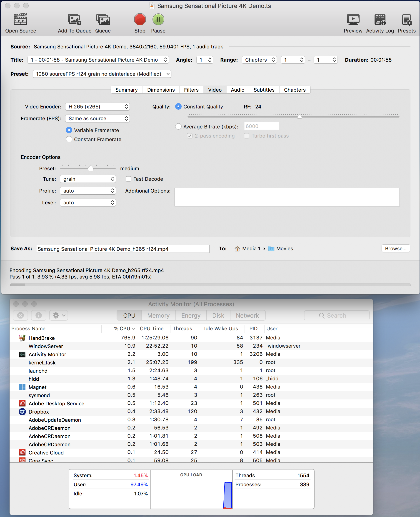This screenshot has width=420, height=517.
Task: Switch to the Network tab in Activity Monitor
Action: click(x=247, y=315)
